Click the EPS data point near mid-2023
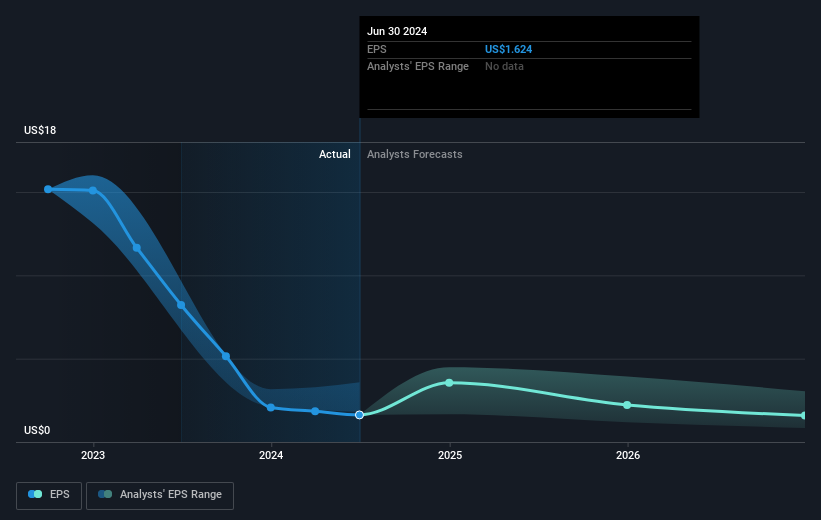821x520 pixels. (181, 305)
